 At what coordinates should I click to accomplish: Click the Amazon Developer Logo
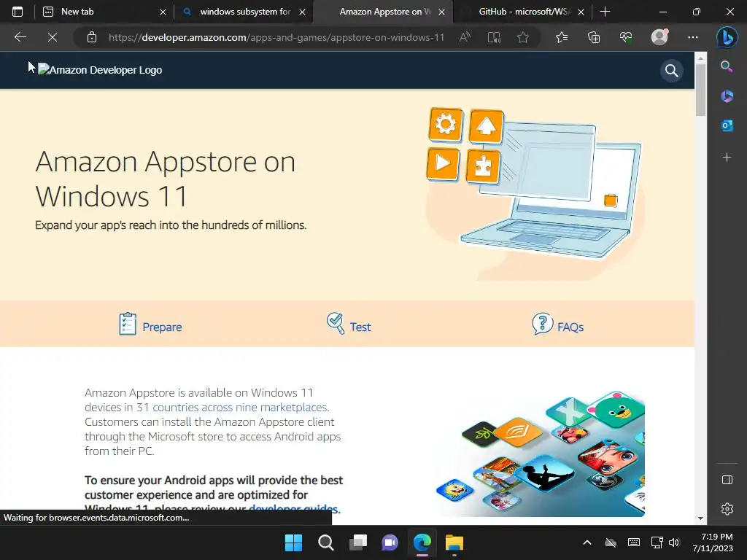tap(100, 70)
